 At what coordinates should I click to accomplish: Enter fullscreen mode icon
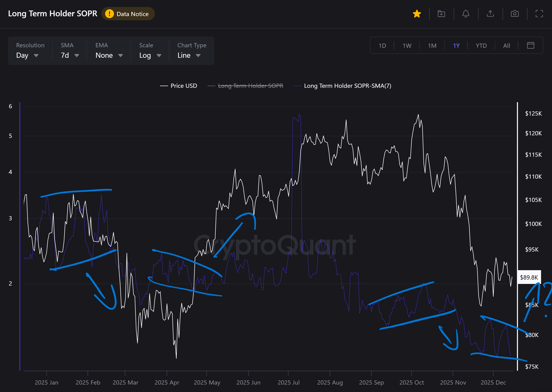coord(539,14)
